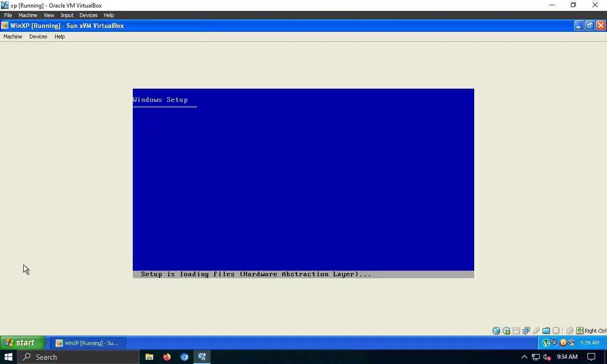Click the floppy disk status icon

click(516, 331)
